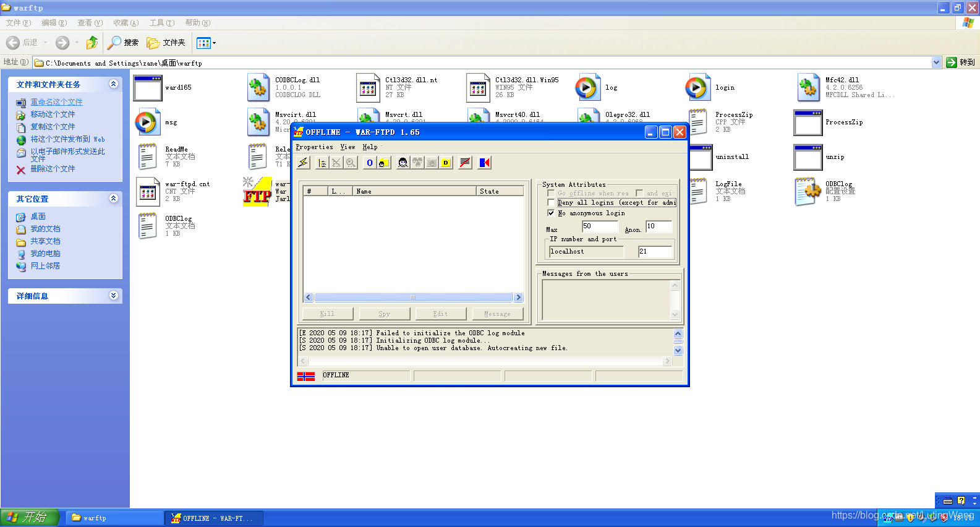The height and width of the screenshot is (527, 980).
Task: Click the Folders toolbar button in Explorer
Action: [x=166, y=43]
